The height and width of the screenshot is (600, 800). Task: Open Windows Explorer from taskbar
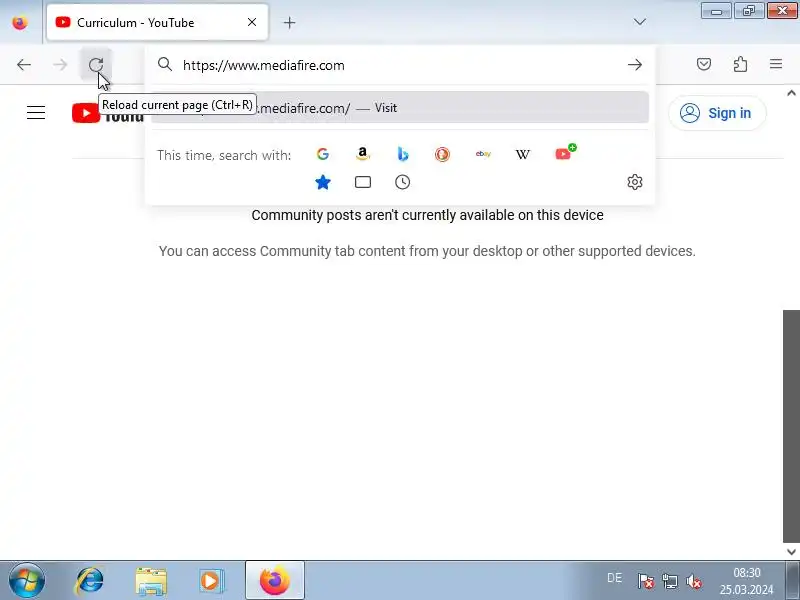[x=151, y=581]
